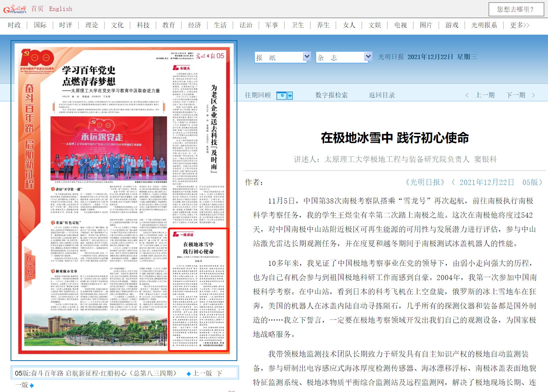The image size is (548, 392).
Task: Click the blue right arrow after 下一版
Action: (32, 385)
